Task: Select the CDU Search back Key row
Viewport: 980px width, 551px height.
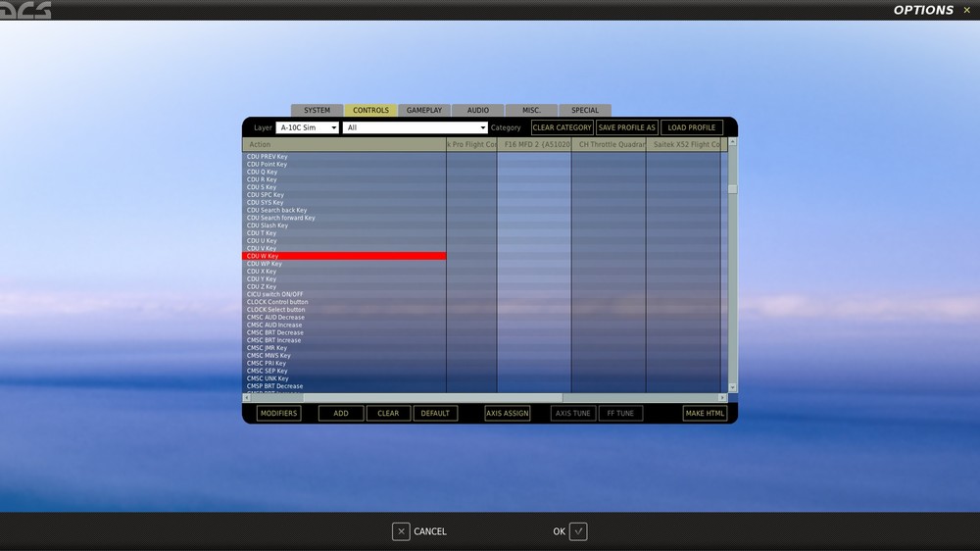Action: click(x=344, y=210)
